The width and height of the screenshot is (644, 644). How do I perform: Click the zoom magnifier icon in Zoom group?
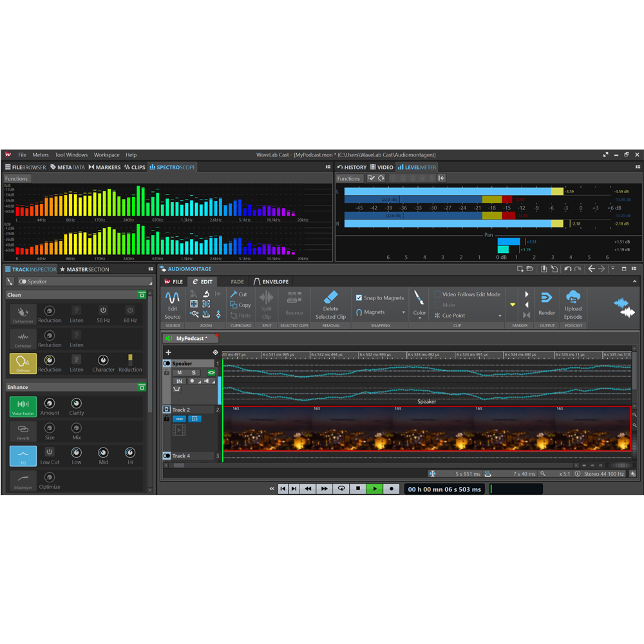194,314
